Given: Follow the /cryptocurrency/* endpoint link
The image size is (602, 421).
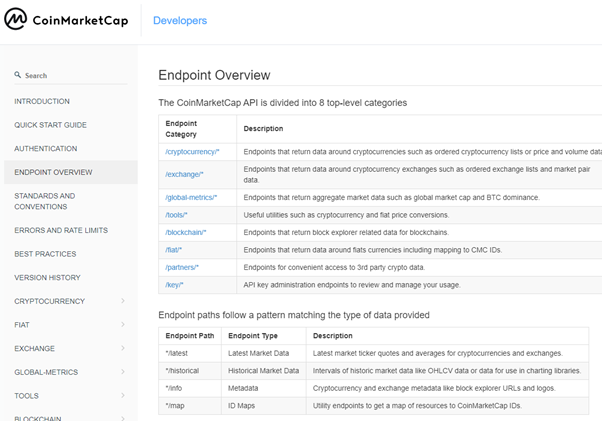Looking at the screenshot, I should 192,152.
